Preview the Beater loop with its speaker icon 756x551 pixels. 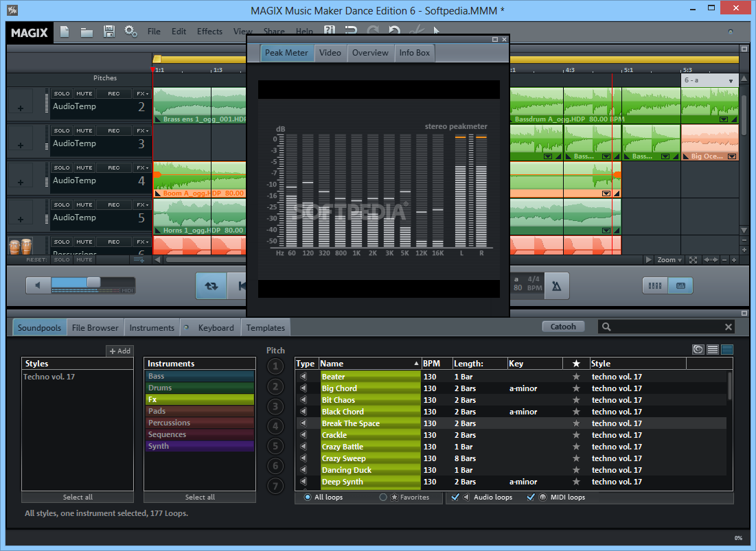click(x=303, y=376)
